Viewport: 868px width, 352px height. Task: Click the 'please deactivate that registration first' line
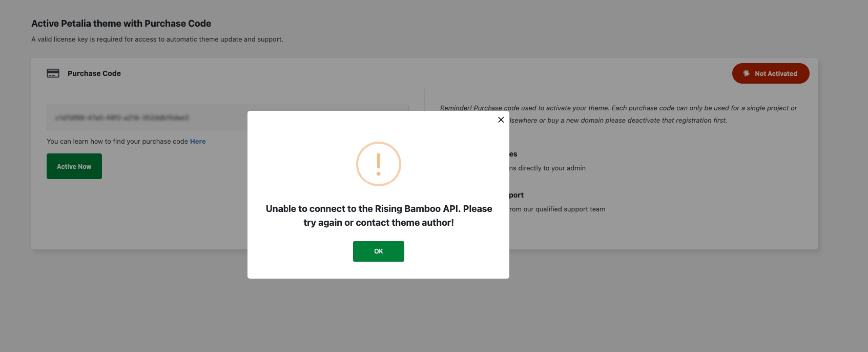[x=618, y=121]
